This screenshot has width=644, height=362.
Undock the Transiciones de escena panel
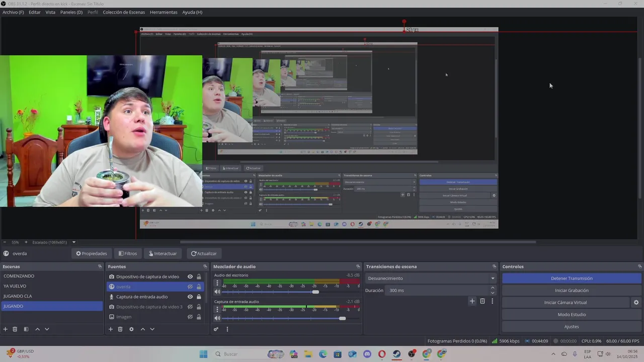494,266
